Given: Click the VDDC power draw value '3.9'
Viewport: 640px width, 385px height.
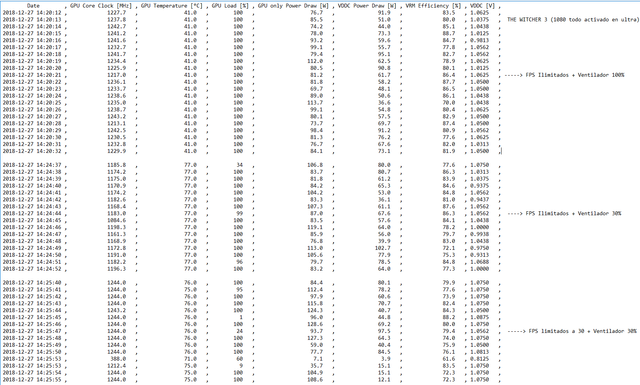Looking at the screenshot, I should coord(386,359).
